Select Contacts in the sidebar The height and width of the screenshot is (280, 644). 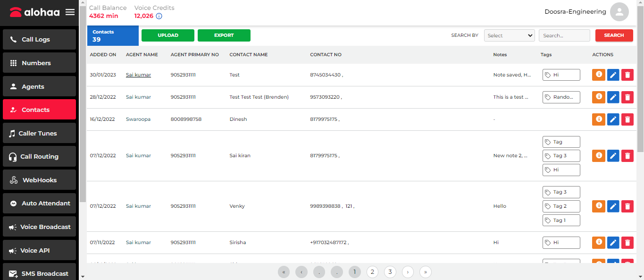point(39,110)
